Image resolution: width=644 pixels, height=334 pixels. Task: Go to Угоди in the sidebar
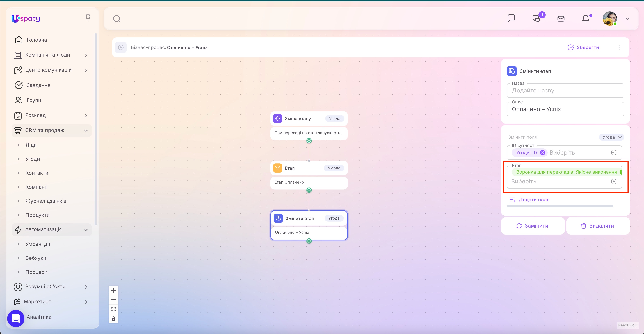point(33,159)
